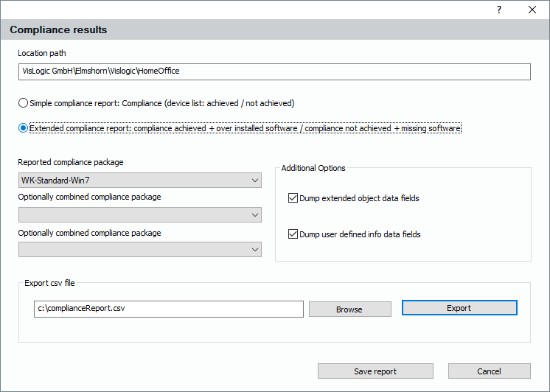Close the Compliance results dialog
Screen dimensions: 550x392
click(532, 10)
